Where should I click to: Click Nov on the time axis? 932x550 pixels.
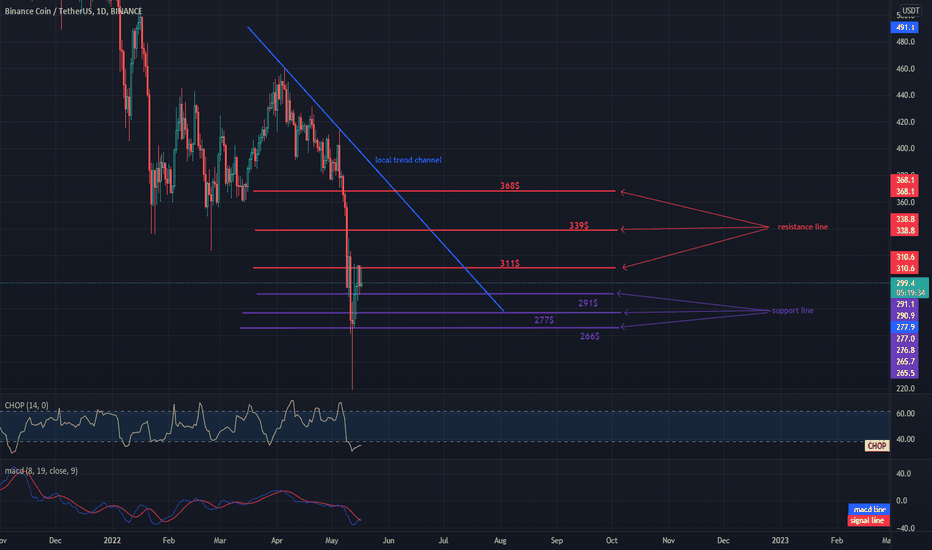pos(668,540)
